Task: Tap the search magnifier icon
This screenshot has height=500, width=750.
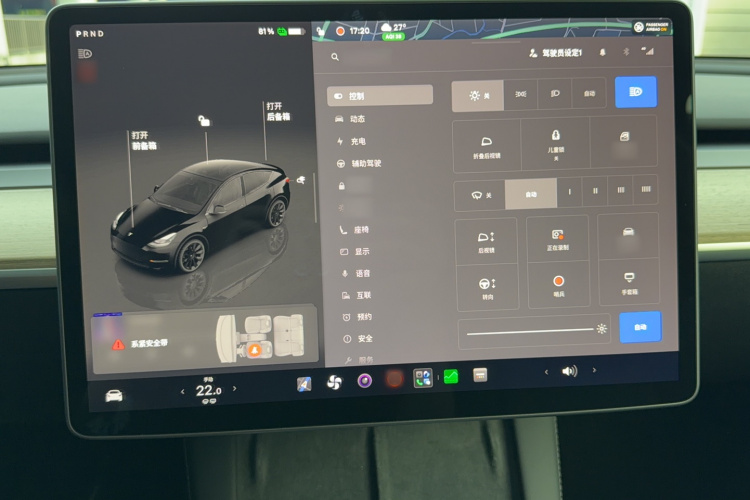Action: (335, 57)
